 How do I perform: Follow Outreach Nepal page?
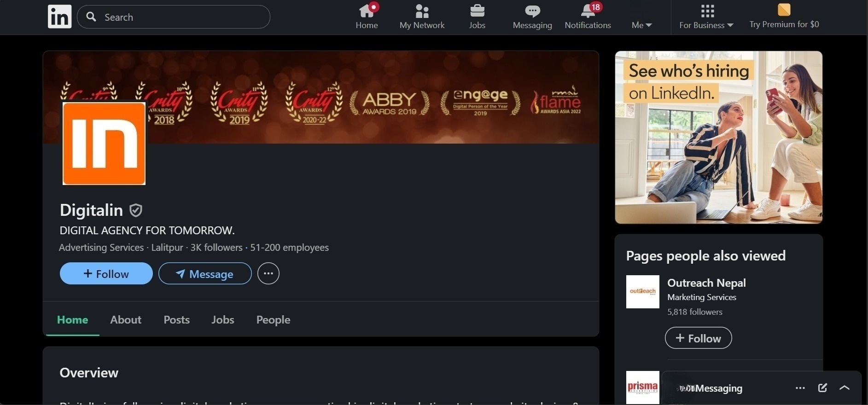(x=698, y=338)
